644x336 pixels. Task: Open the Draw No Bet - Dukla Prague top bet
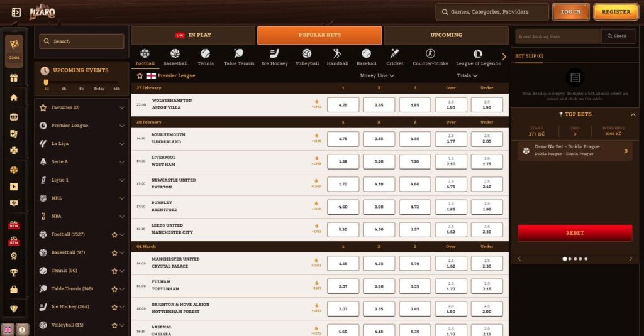[575, 150]
